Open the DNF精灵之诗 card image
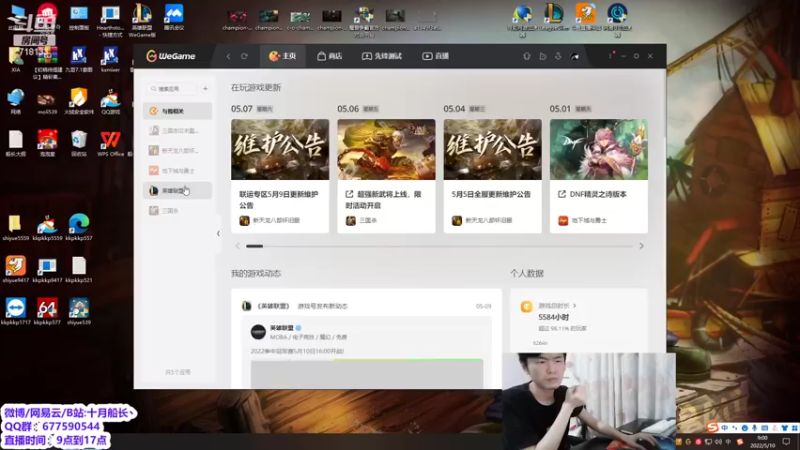The height and width of the screenshot is (450, 800). (598, 149)
